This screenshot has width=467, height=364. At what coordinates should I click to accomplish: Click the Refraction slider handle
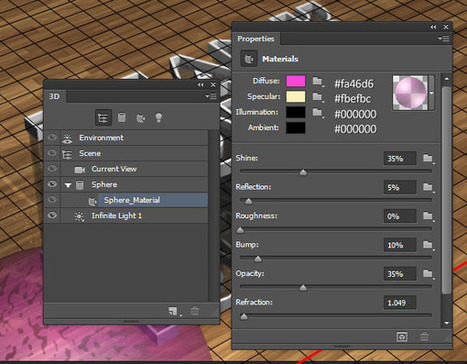pyautogui.click(x=244, y=316)
